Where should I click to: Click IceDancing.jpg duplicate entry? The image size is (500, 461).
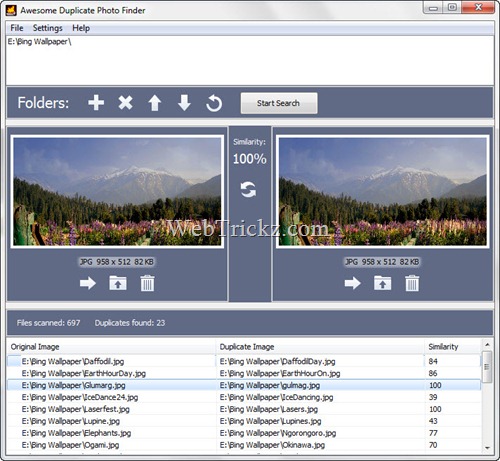[x=277, y=397]
